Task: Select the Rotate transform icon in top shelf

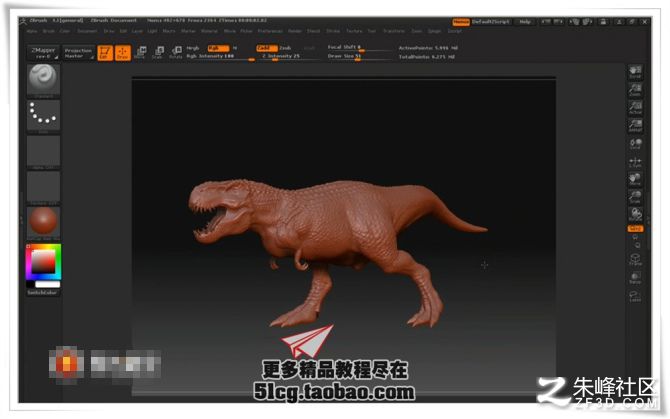Action: pyautogui.click(x=176, y=53)
